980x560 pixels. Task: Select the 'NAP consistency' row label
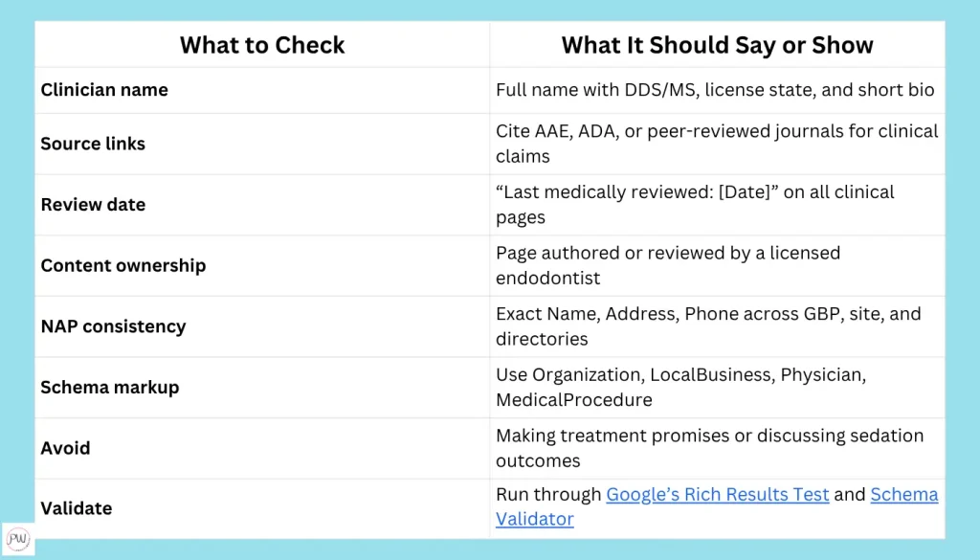[x=113, y=326]
